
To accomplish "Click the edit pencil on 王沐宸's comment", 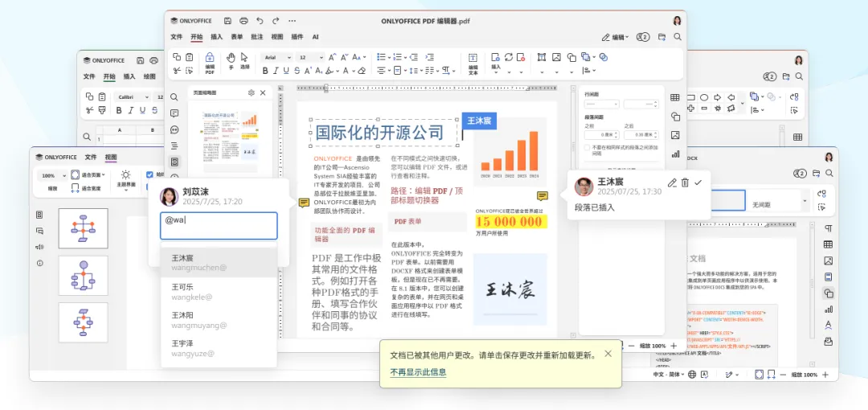I will 672,182.
